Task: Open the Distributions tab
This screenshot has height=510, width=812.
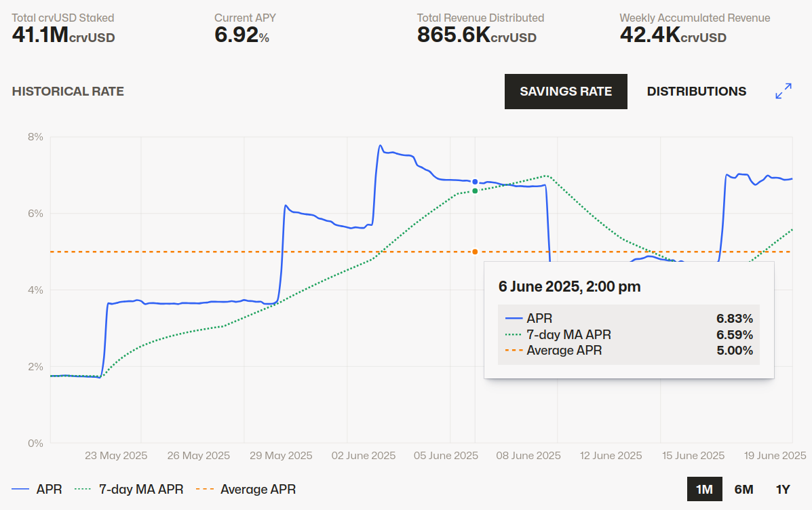Action: point(696,92)
